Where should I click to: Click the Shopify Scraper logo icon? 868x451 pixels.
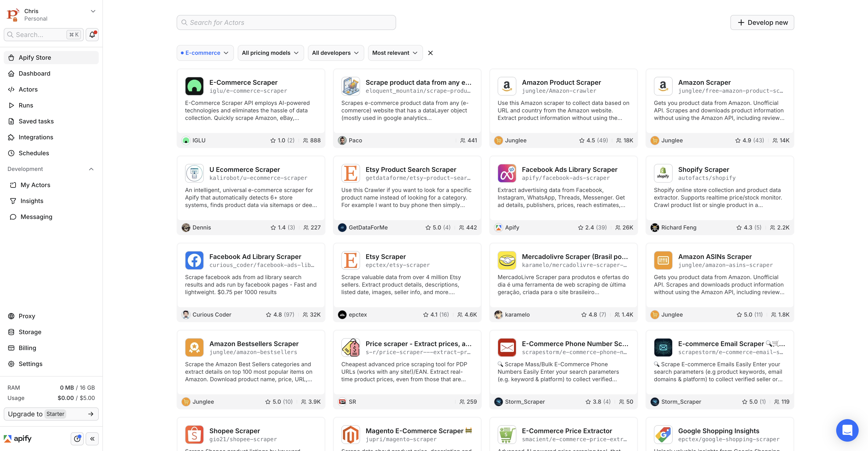pos(663,173)
